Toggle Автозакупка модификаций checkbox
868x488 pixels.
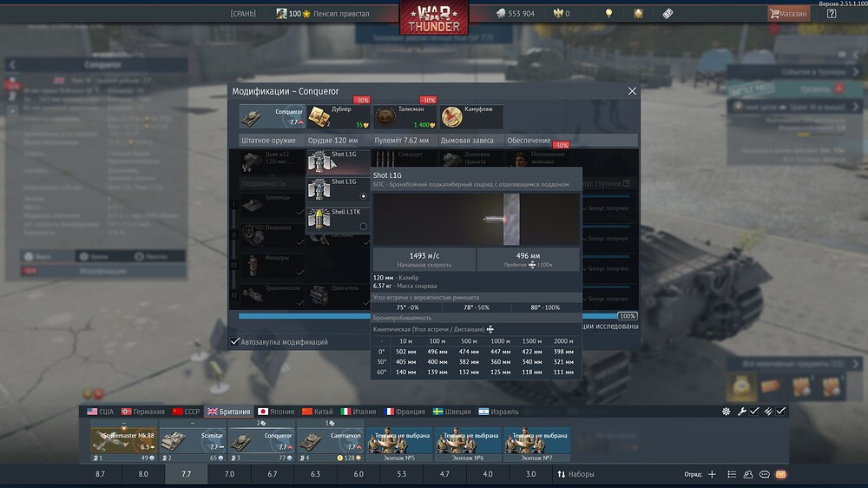pos(234,342)
